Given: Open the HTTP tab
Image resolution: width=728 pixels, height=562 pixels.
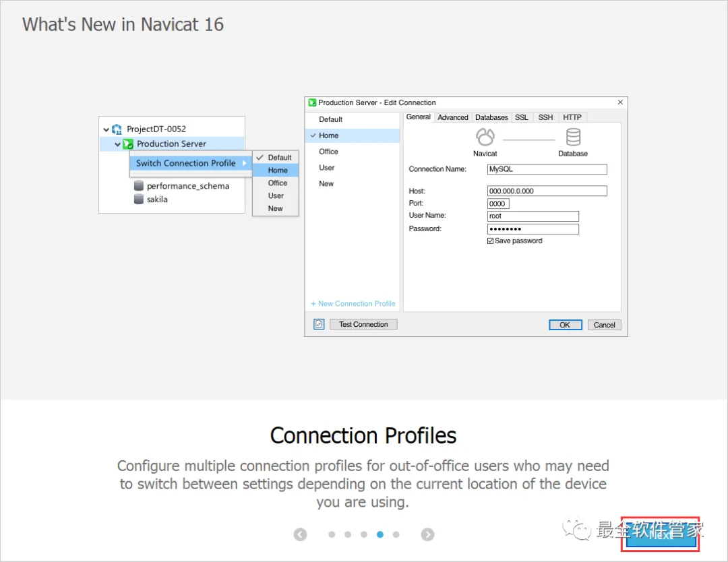Looking at the screenshot, I should click(572, 117).
